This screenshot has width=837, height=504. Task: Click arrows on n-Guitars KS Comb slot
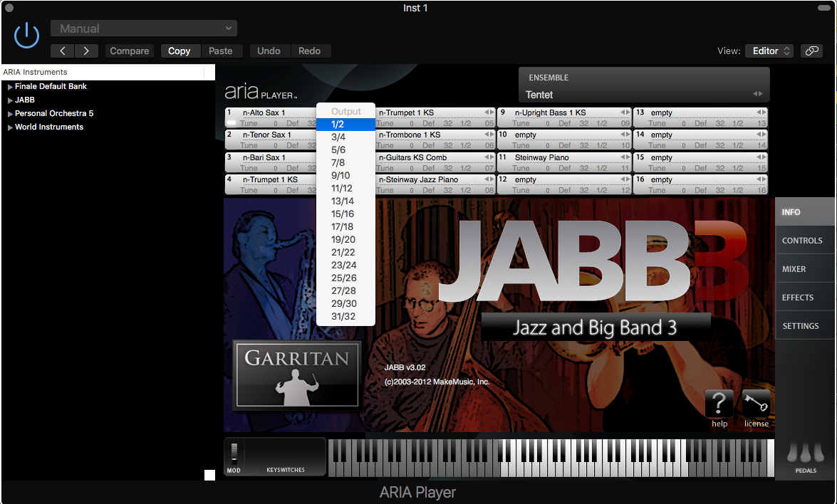coord(489,157)
